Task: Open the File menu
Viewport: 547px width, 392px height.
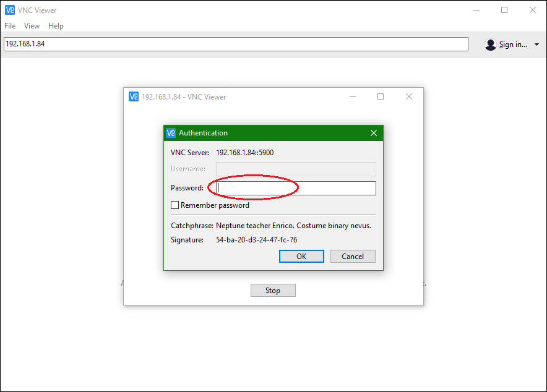Action: pos(10,26)
